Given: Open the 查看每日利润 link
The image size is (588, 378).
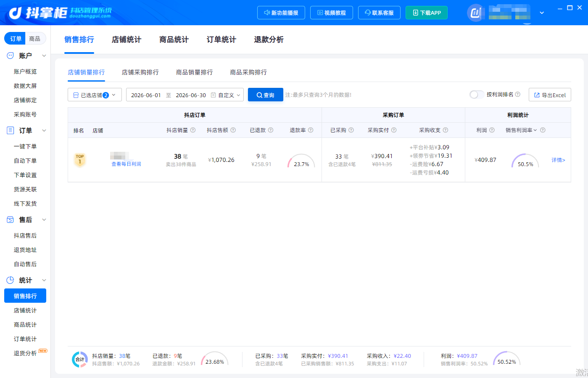Looking at the screenshot, I should pos(126,164).
